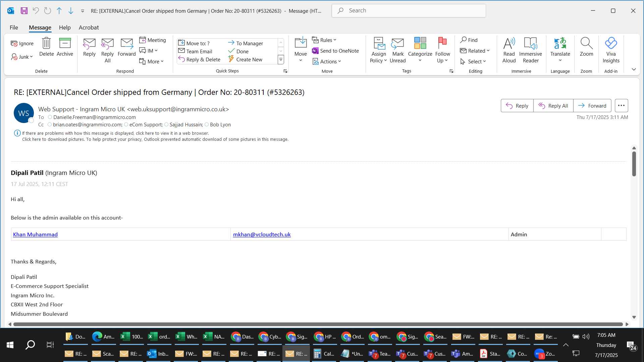
Task: Click the WS sender avatar
Action: [23, 113]
